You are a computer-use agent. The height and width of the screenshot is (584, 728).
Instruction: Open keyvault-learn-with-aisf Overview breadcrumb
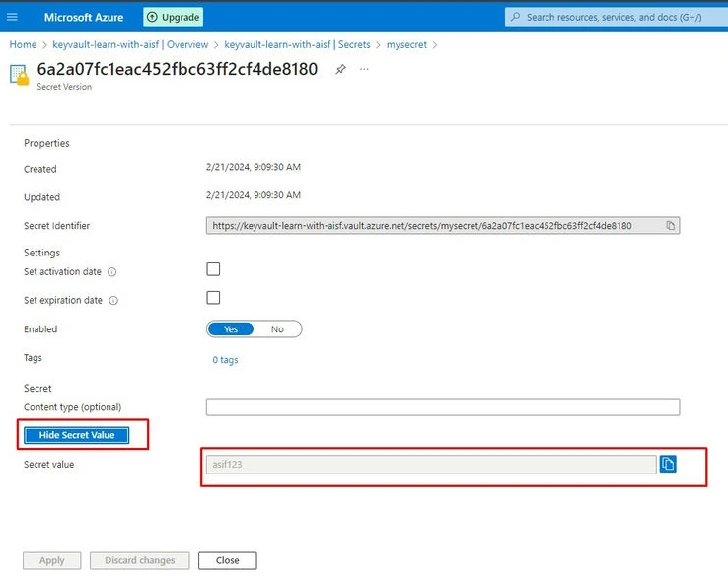[130, 45]
